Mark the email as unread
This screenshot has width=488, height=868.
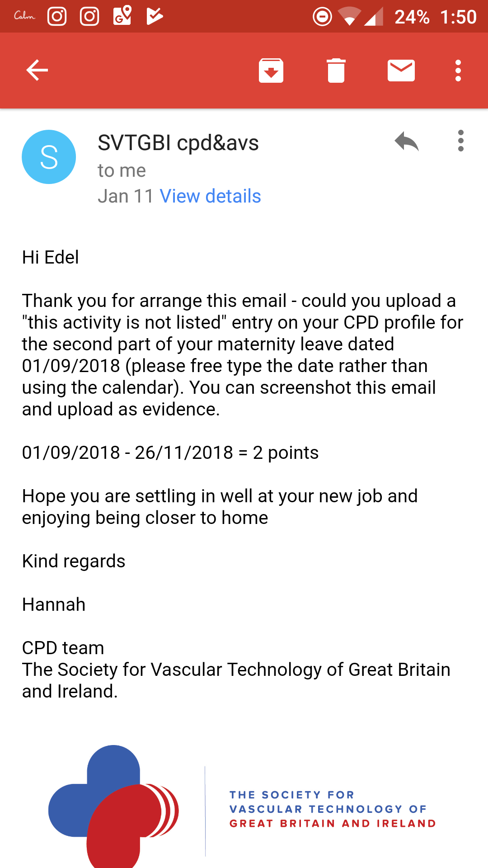[401, 71]
